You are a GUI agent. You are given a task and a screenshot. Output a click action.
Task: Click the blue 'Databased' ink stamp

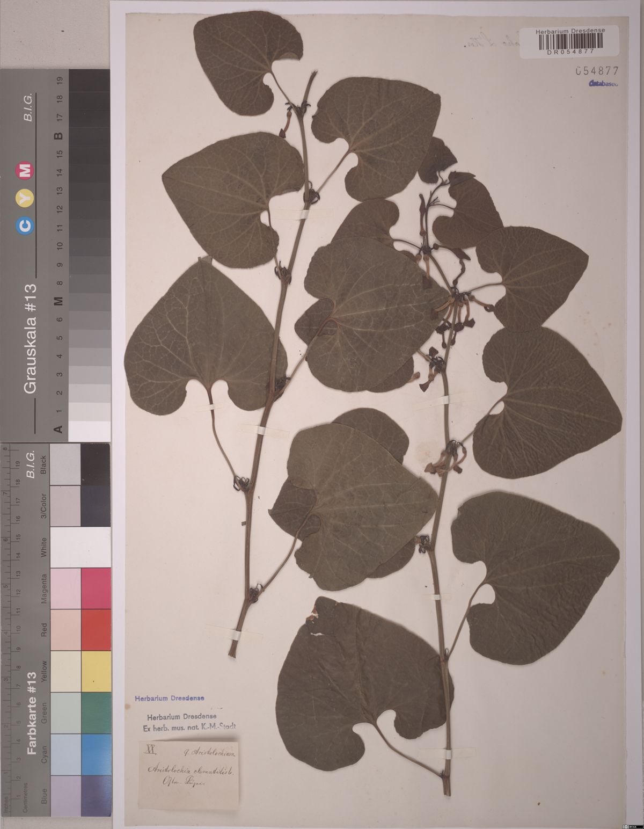point(603,84)
